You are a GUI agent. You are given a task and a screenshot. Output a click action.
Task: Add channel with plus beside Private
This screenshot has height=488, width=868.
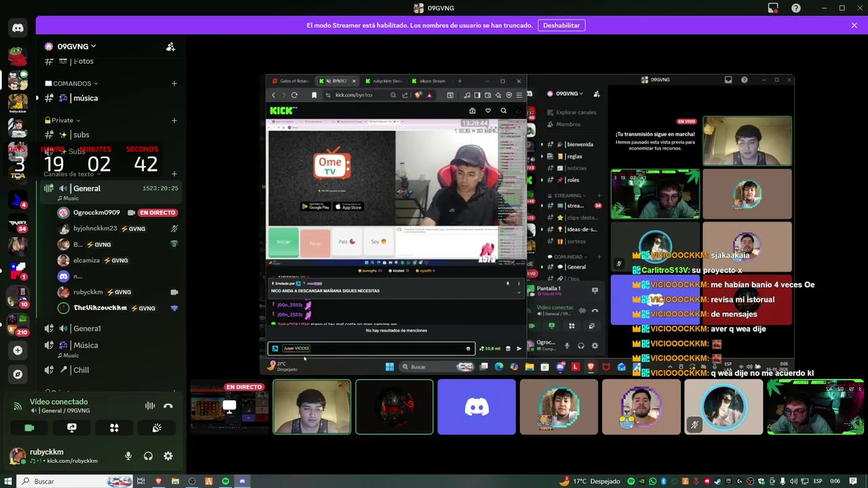coord(174,121)
